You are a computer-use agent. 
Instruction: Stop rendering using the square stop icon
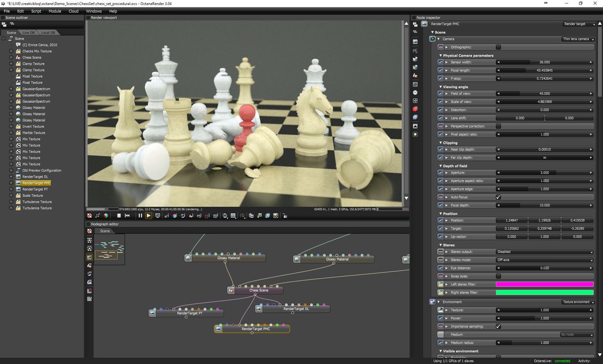[119, 216]
